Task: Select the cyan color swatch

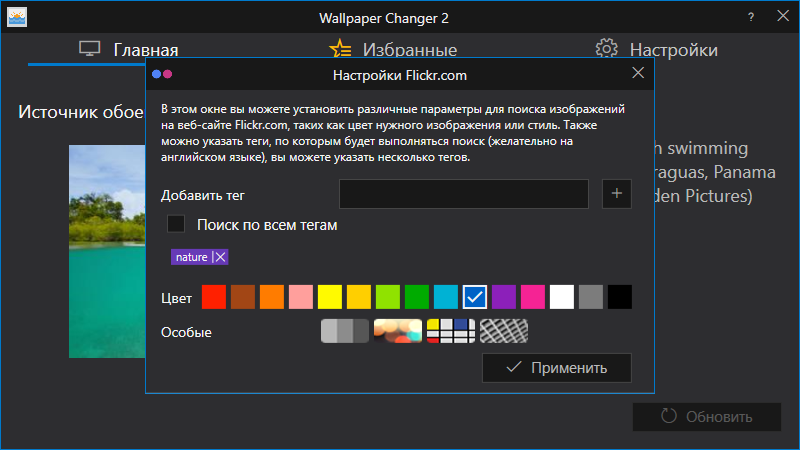Action: click(x=446, y=297)
